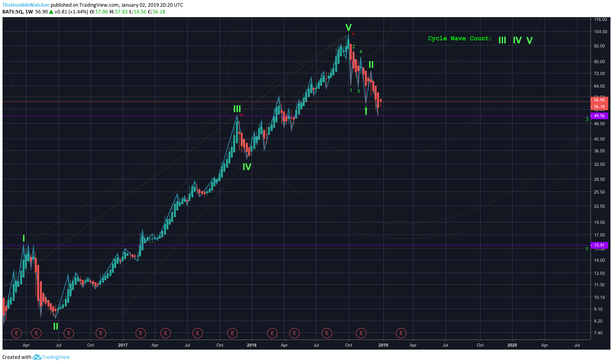Click the wave I label near Apr 2016 peak
Viewport: 613px width, 364px height.
click(x=24, y=238)
